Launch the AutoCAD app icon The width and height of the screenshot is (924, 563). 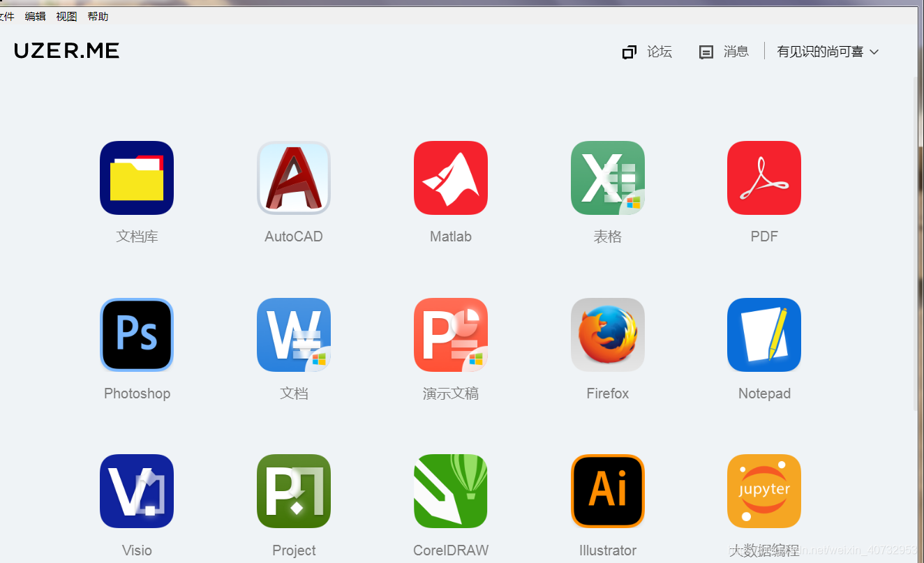coord(294,178)
